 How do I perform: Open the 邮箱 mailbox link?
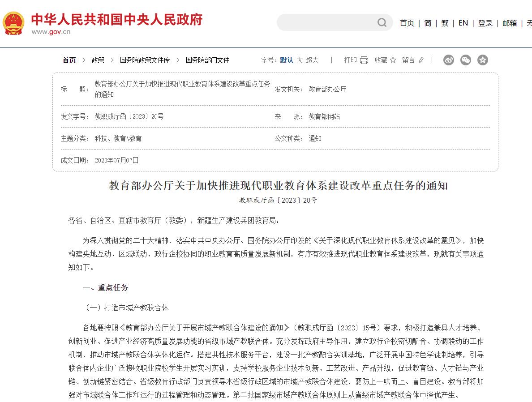pos(510,23)
